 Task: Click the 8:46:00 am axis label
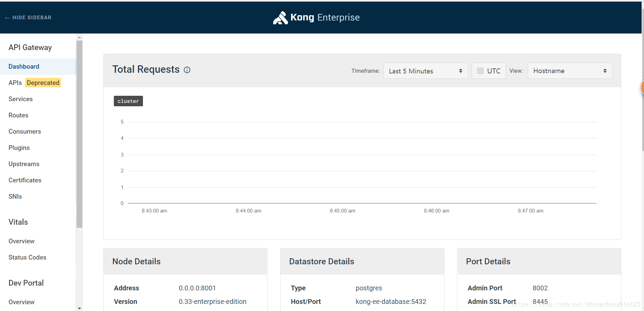[437, 211]
